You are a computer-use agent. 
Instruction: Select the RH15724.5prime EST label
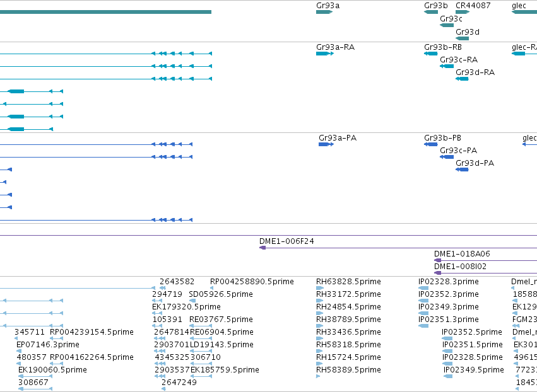[348, 357]
